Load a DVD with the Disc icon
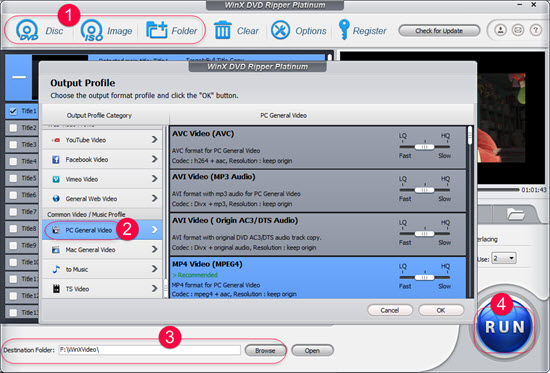Screen dimensions: 550x373 (x=27, y=30)
